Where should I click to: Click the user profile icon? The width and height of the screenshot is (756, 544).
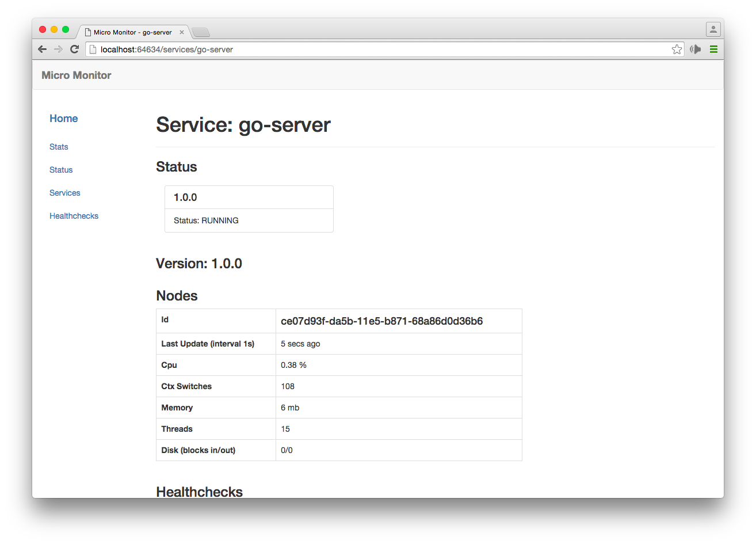tap(713, 29)
